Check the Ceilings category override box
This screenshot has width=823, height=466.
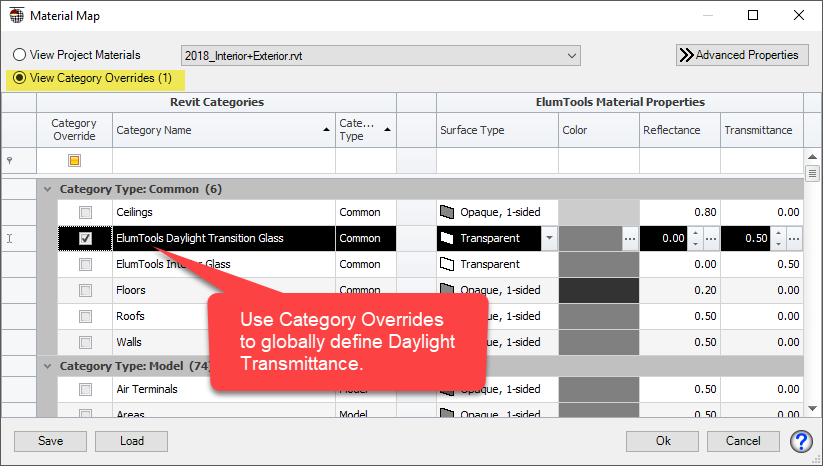tap(85, 213)
